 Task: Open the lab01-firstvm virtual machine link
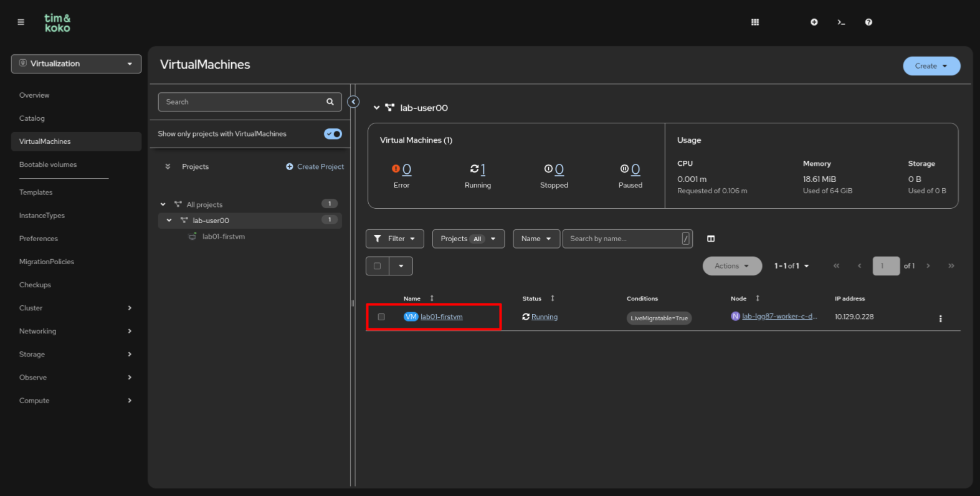coord(441,317)
